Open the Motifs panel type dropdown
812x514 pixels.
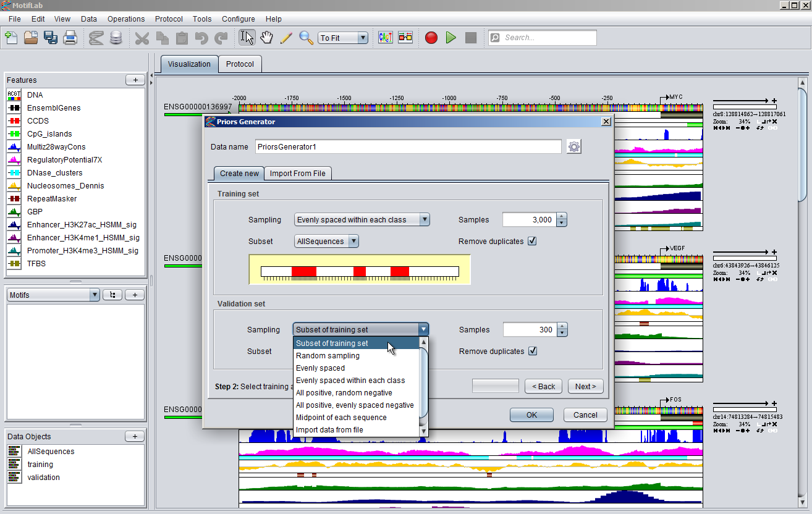click(53, 295)
